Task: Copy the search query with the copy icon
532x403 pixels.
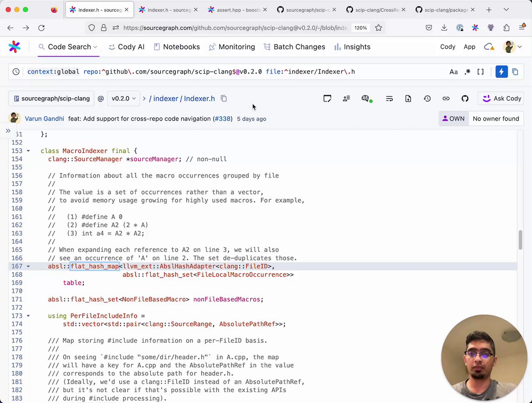Action: pos(515,72)
